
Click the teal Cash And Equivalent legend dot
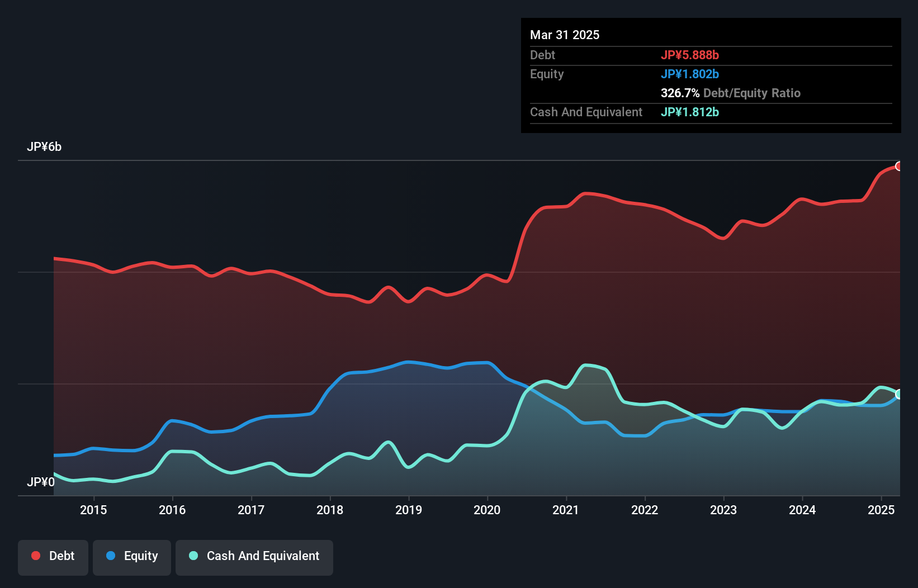coord(193,556)
